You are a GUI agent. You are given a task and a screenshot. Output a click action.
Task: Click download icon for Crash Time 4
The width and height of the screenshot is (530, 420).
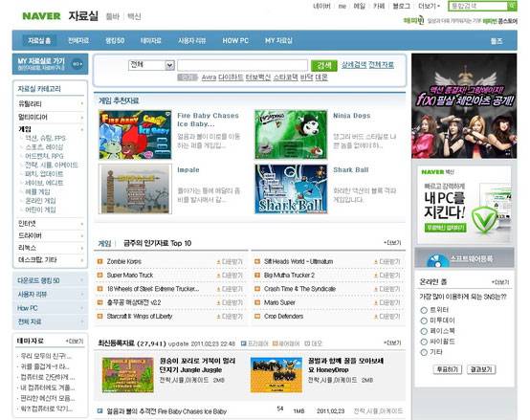tap(376, 289)
